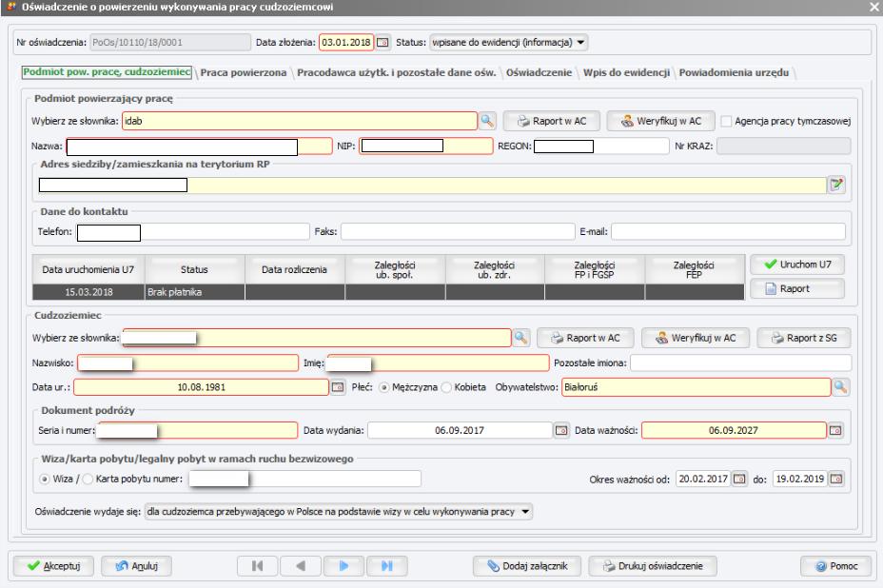Open calendar for Data ważności

coord(835,430)
